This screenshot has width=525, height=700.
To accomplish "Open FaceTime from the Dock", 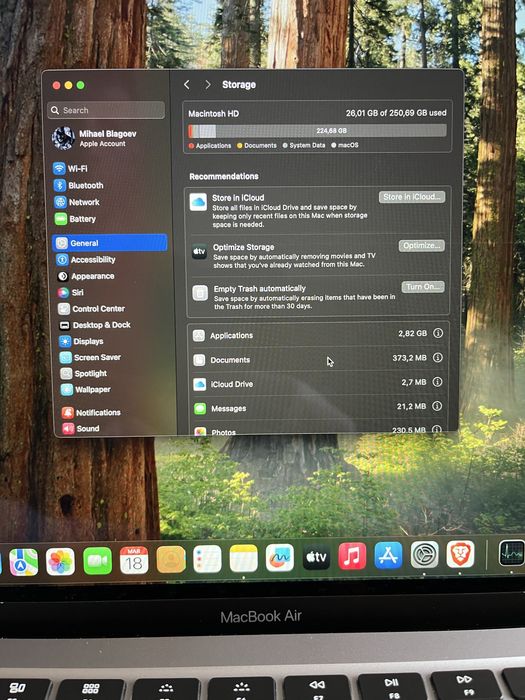I will point(97,561).
